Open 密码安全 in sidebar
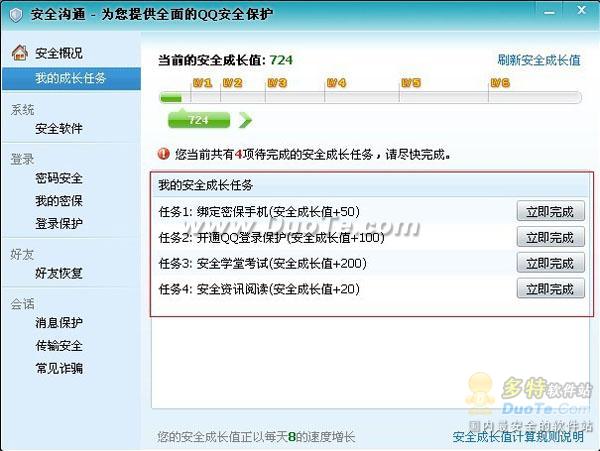The image size is (600, 451). [59, 178]
